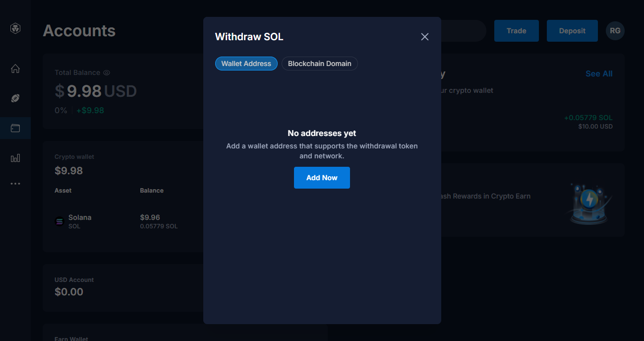Click the Add Now button
Image resolution: width=644 pixels, height=341 pixels.
[322, 178]
